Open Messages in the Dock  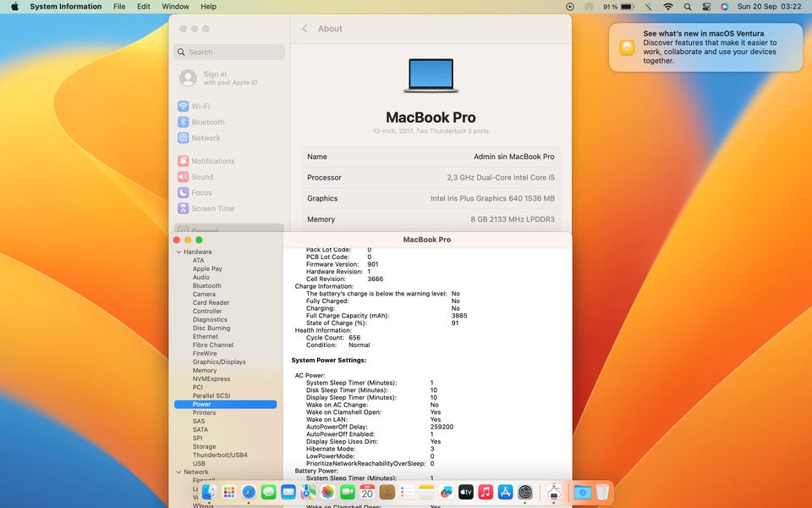(268, 492)
